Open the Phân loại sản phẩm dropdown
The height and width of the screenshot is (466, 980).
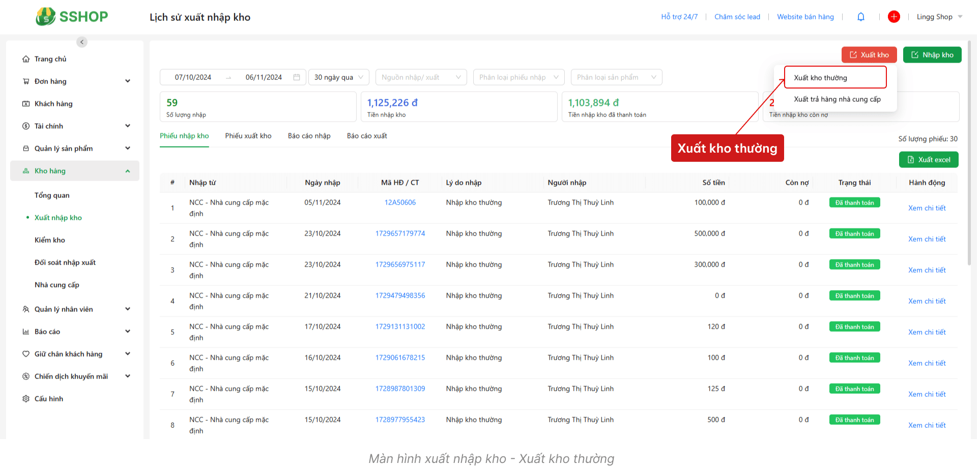616,77
